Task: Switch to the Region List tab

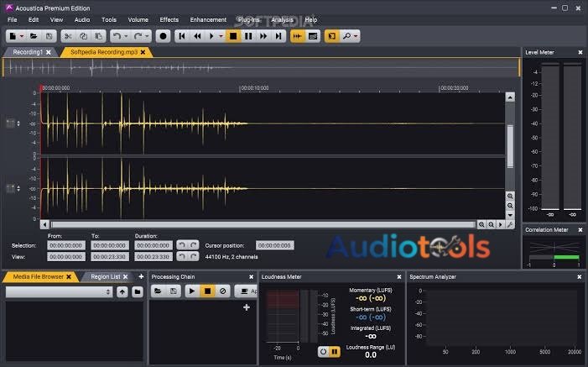Action: click(x=106, y=276)
